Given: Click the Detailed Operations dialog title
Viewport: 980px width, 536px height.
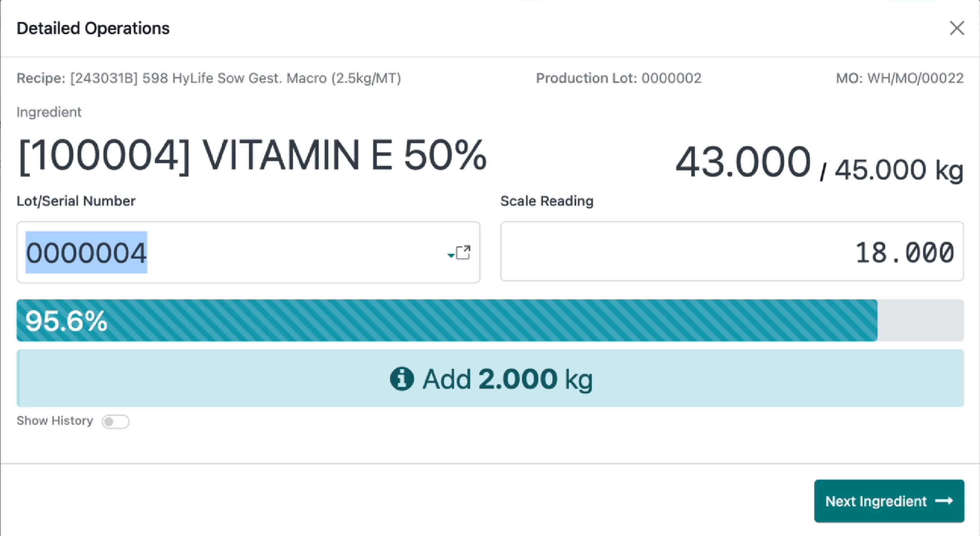Looking at the screenshot, I should click(93, 28).
